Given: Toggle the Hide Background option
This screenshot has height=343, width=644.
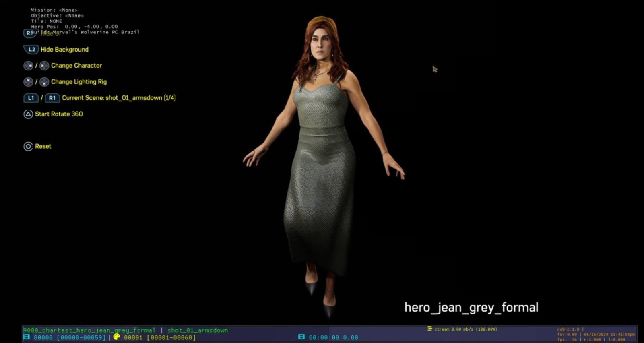Looking at the screenshot, I should point(64,50).
